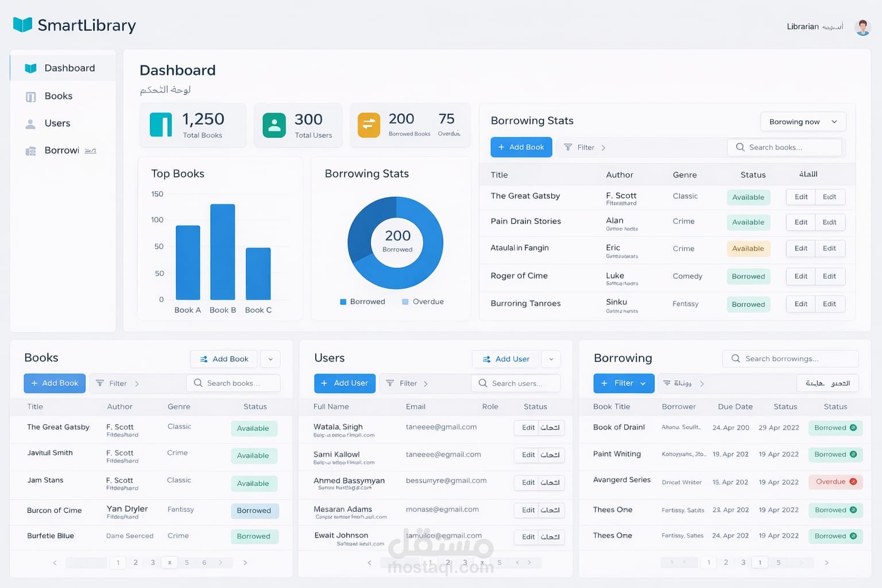Click the Users sidebar person icon
882x588 pixels.
tap(30, 123)
